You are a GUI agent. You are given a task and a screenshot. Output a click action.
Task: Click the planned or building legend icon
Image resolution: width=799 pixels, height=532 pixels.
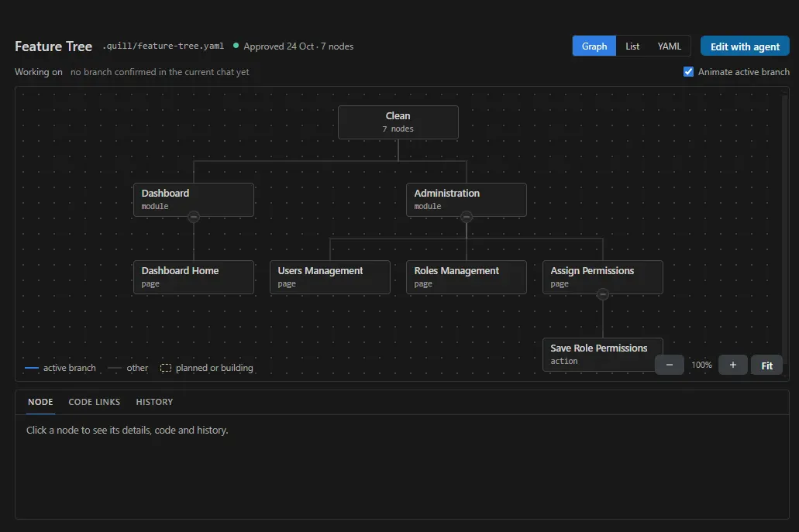click(166, 368)
